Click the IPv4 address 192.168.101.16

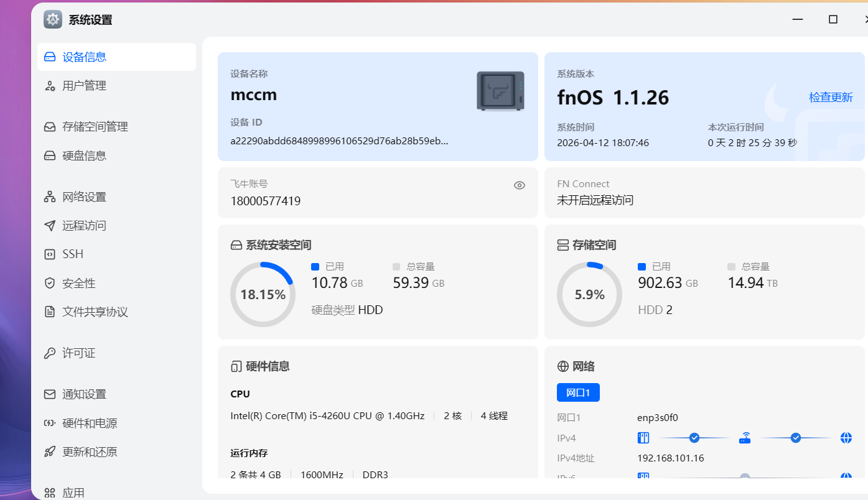pos(671,458)
